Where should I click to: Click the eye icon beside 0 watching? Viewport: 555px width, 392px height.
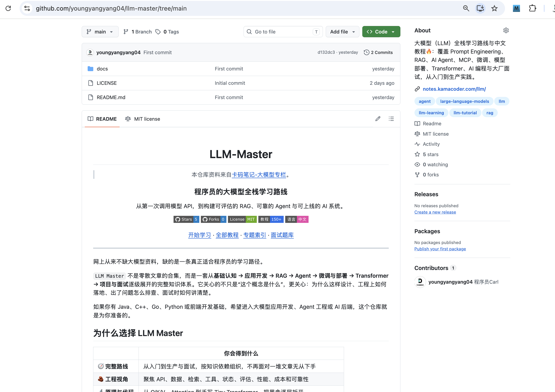(x=417, y=164)
